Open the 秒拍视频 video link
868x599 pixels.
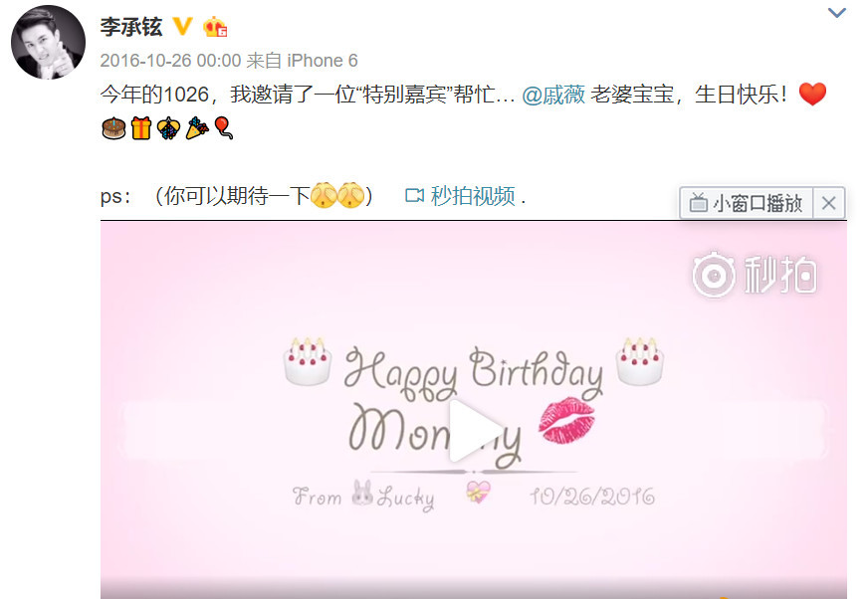coord(473,196)
